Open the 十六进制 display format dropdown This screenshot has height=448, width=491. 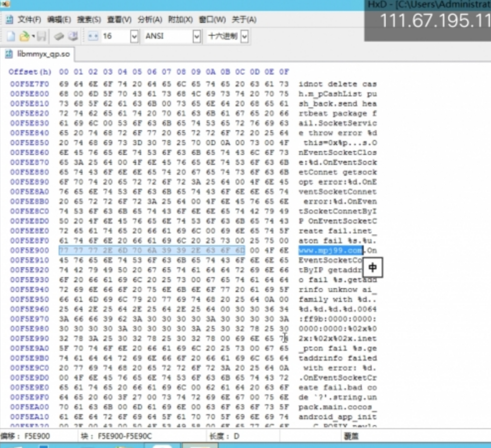243,36
